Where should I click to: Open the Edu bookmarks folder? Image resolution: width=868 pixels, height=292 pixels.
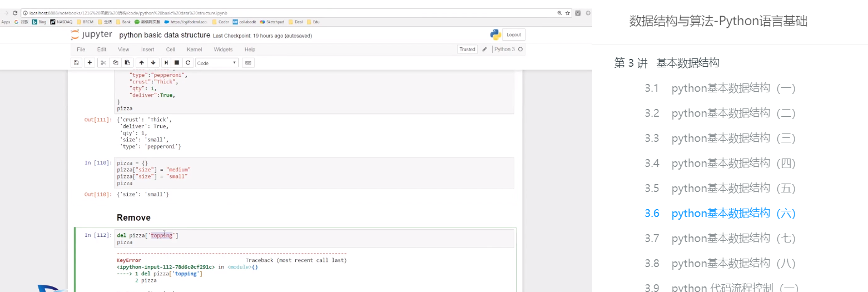[313, 22]
